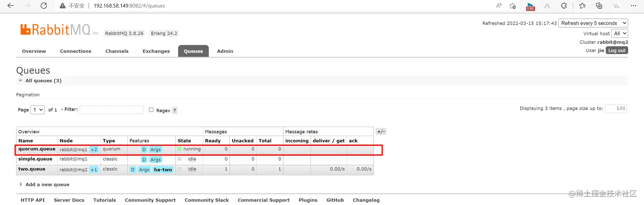Switch to the Channels tab
The image size is (644, 205).
(x=117, y=51)
